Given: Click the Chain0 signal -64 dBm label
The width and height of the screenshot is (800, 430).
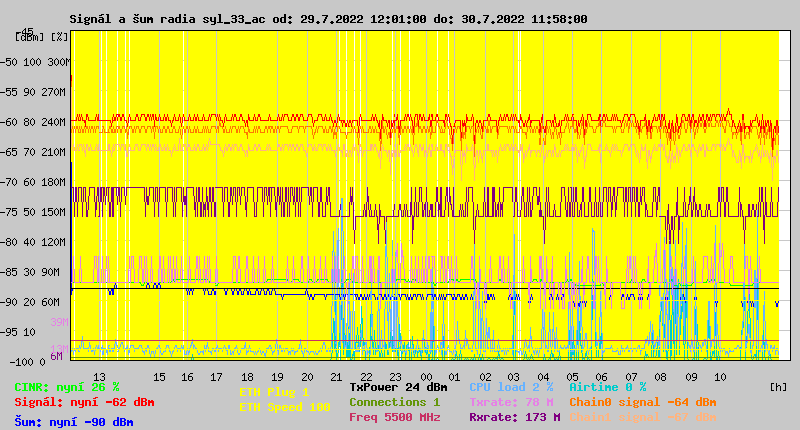Looking at the screenshot, I should click(x=642, y=402).
